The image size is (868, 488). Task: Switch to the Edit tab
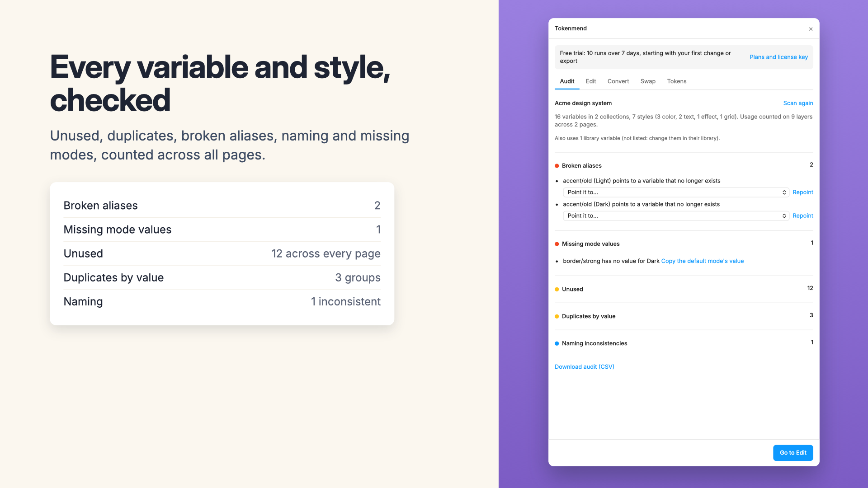click(x=591, y=81)
